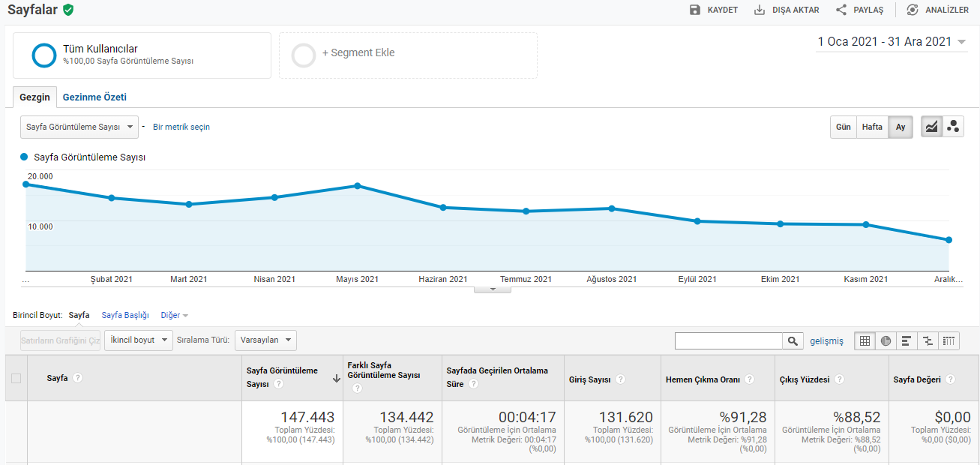The height and width of the screenshot is (465, 980).
Task: Click the PAYLAŞ share icon
Action: coord(841,10)
